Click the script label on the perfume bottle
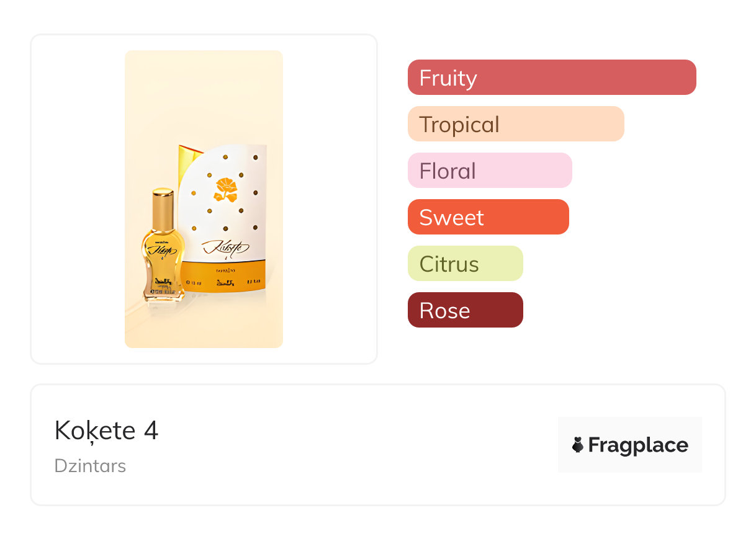The width and height of the screenshot is (756, 536). pos(163,251)
